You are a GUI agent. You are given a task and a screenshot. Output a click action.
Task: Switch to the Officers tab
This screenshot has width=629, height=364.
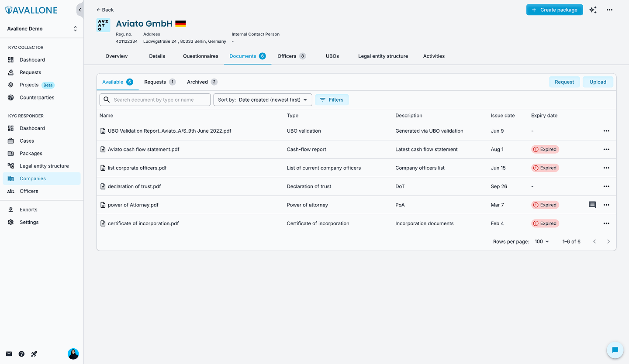click(x=291, y=56)
